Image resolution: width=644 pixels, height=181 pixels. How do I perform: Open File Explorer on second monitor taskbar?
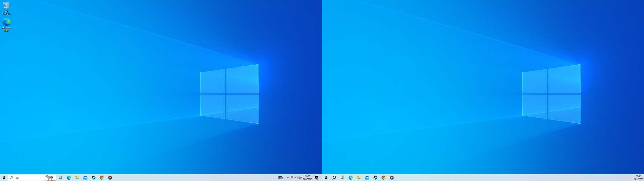(359, 178)
